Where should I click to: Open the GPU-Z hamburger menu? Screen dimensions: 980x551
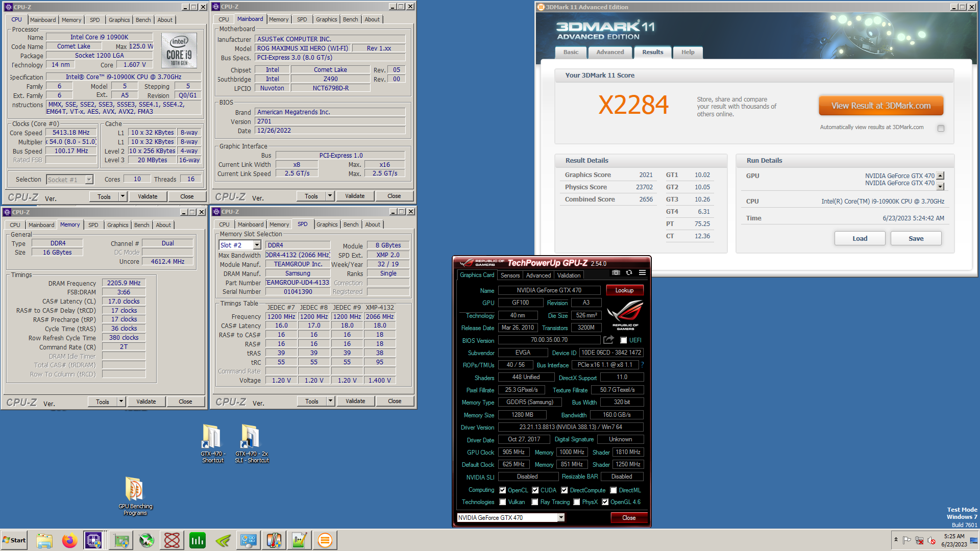click(x=643, y=273)
